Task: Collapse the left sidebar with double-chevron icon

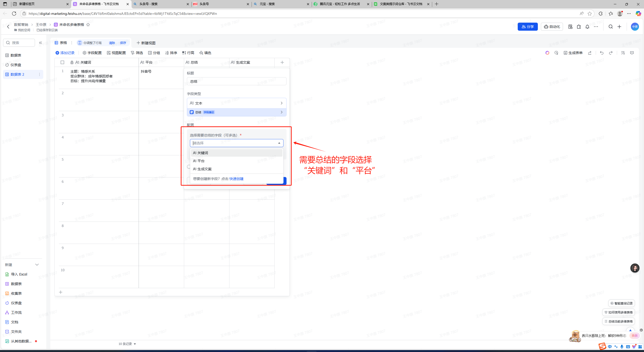Action: click(x=41, y=43)
